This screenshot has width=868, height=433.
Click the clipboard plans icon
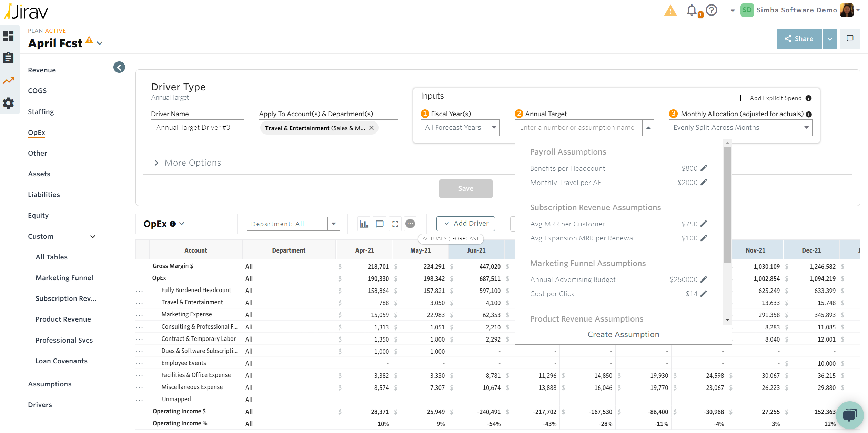(x=8, y=58)
